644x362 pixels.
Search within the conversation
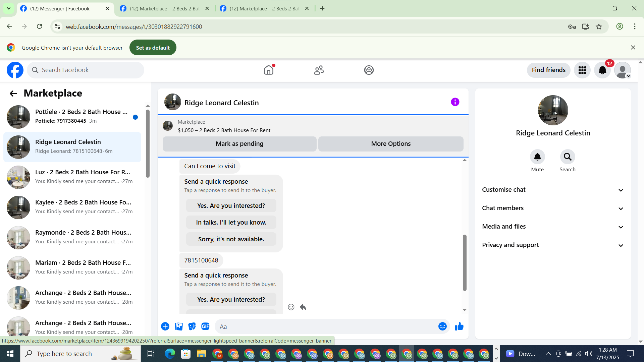[x=567, y=157]
